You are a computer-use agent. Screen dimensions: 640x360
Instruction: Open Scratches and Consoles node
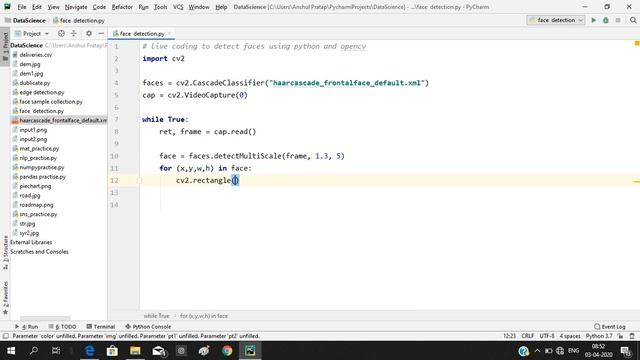click(39, 252)
